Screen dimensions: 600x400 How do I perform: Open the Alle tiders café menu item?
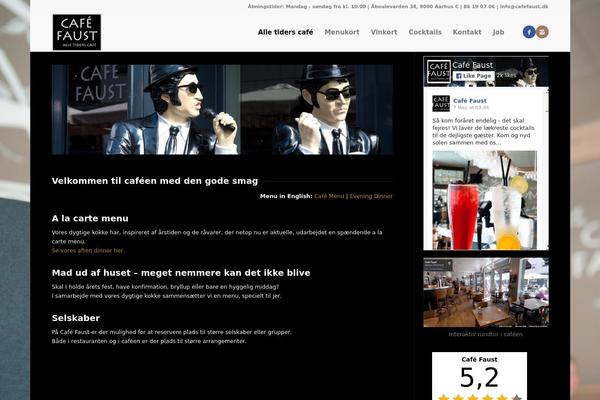[285, 32]
